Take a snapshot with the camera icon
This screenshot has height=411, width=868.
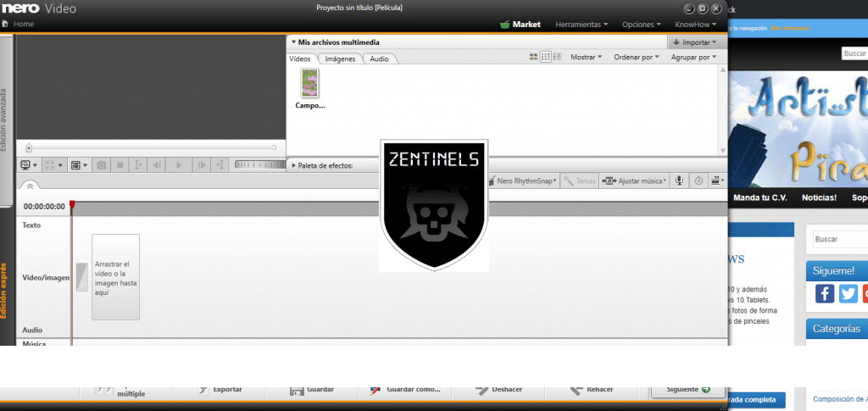102,165
